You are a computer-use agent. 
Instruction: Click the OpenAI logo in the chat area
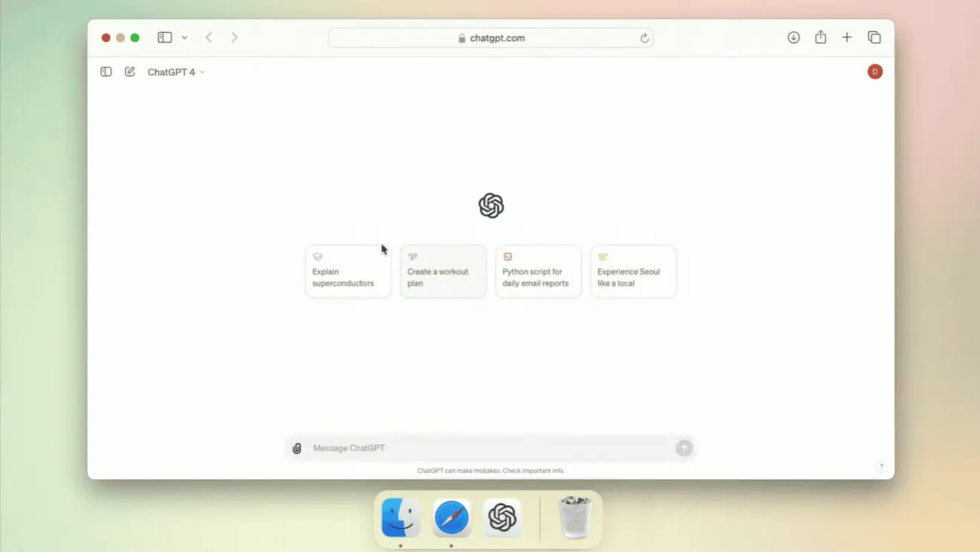pyautogui.click(x=491, y=205)
